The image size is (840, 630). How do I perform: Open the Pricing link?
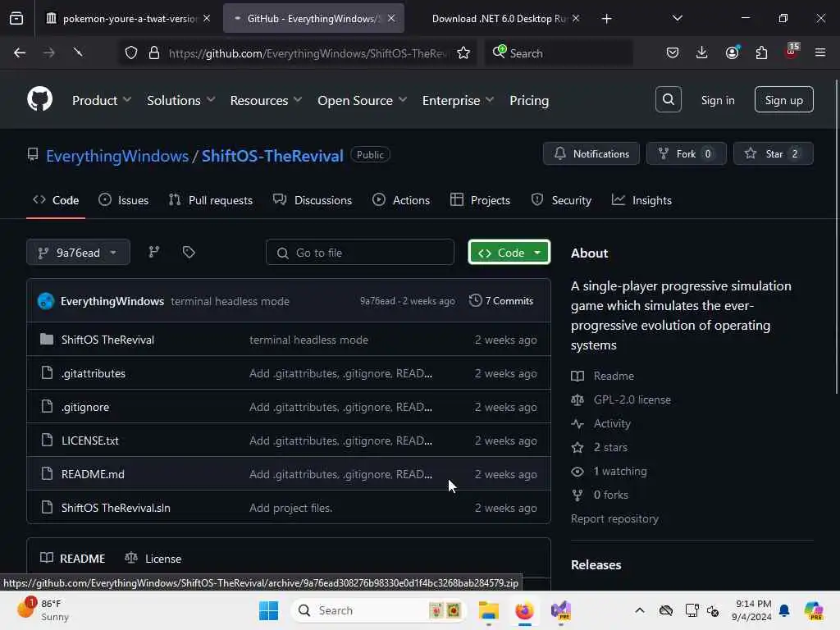pyautogui.click(x=529, y=100)
